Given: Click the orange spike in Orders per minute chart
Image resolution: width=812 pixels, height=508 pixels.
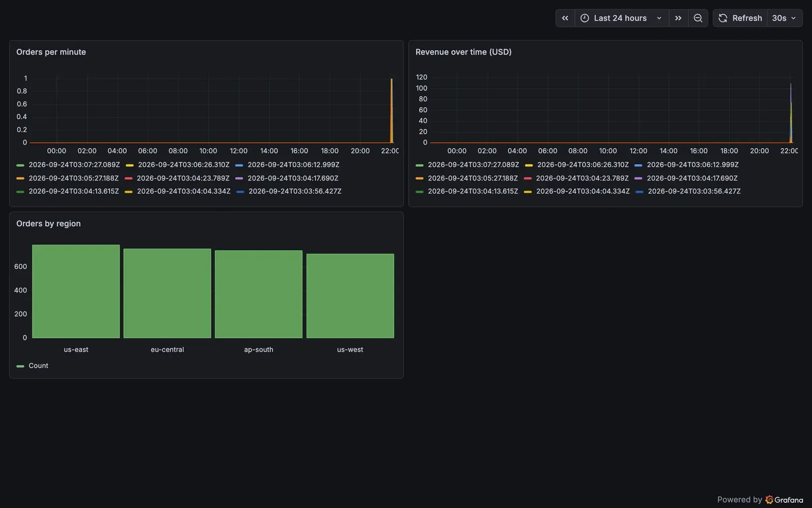Looking at the screenshot, I should pyautogui.click(x=392, y=111).
